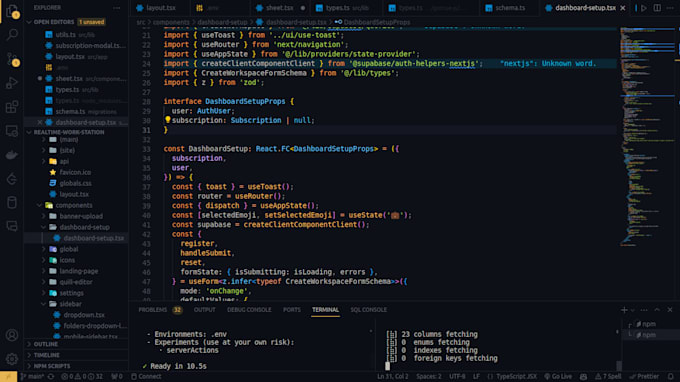Click the main branch in status bar
The height and width of the screenshot is (382, 680).
click(x=32, y=376)
